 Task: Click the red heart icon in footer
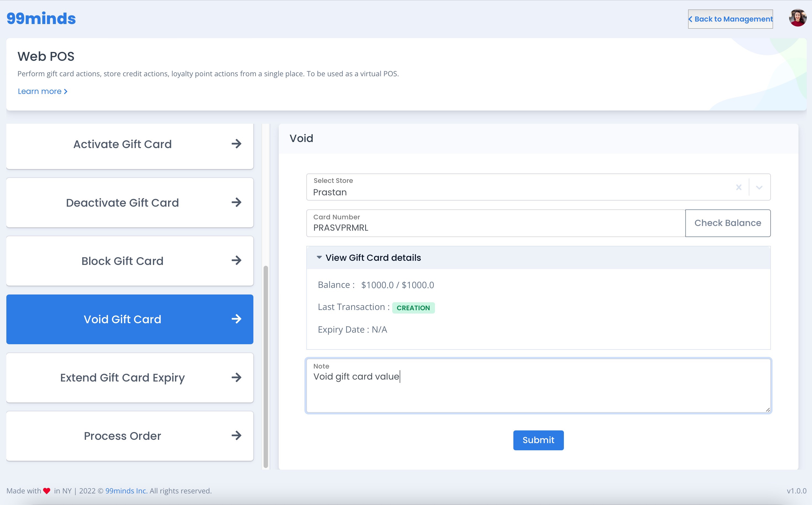click(x=47, y=491)
